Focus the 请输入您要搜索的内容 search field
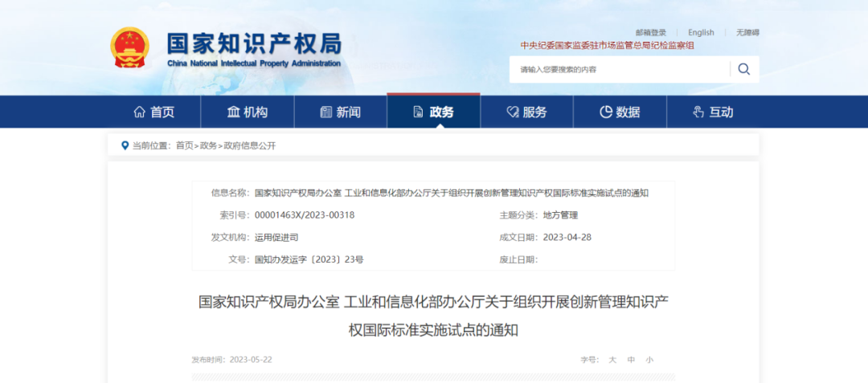This screenshot has height=383, width=868. (620, 69)
